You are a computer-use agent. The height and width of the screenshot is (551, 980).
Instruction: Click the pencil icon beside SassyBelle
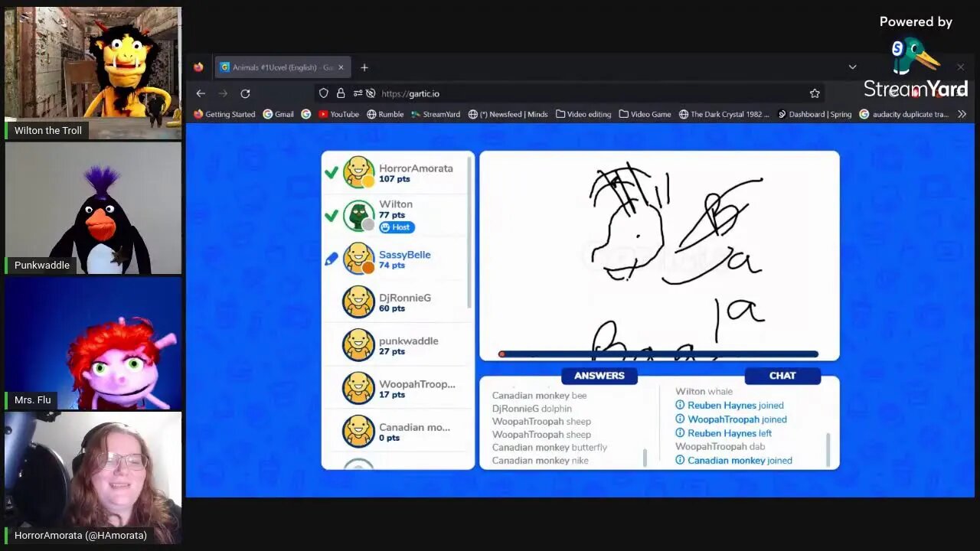tap(332, 259)
